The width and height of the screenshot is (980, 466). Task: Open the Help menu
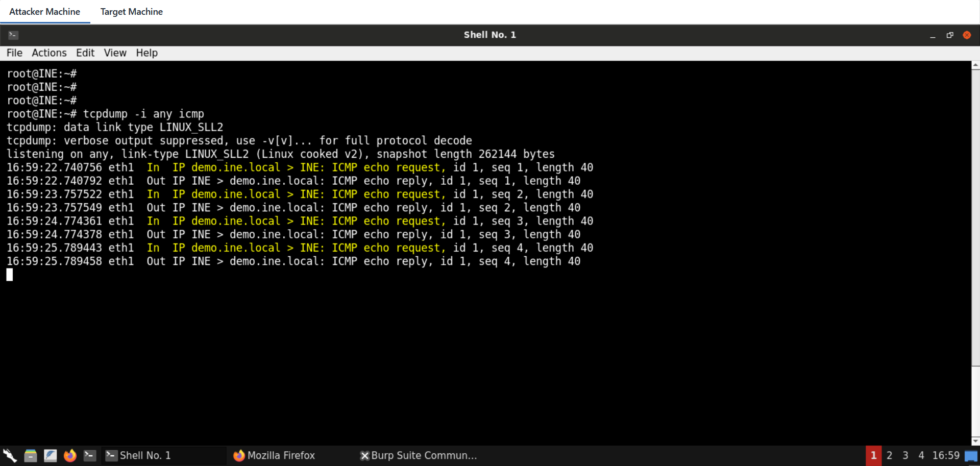(x=146, y=53)
